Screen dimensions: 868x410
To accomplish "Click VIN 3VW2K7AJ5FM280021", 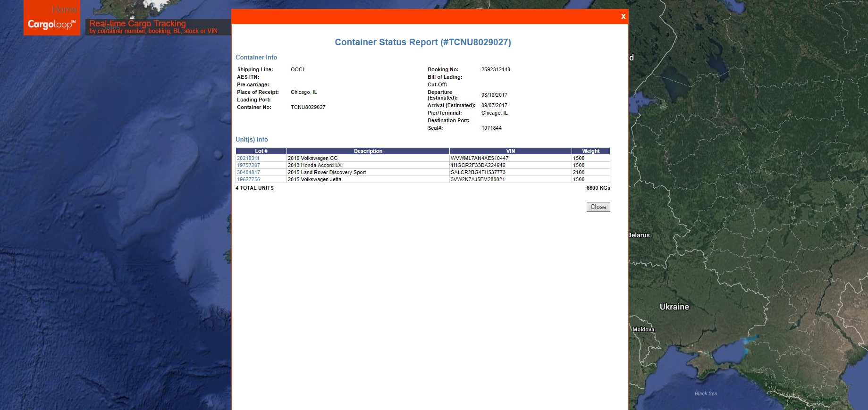I will tap(478, 179).
